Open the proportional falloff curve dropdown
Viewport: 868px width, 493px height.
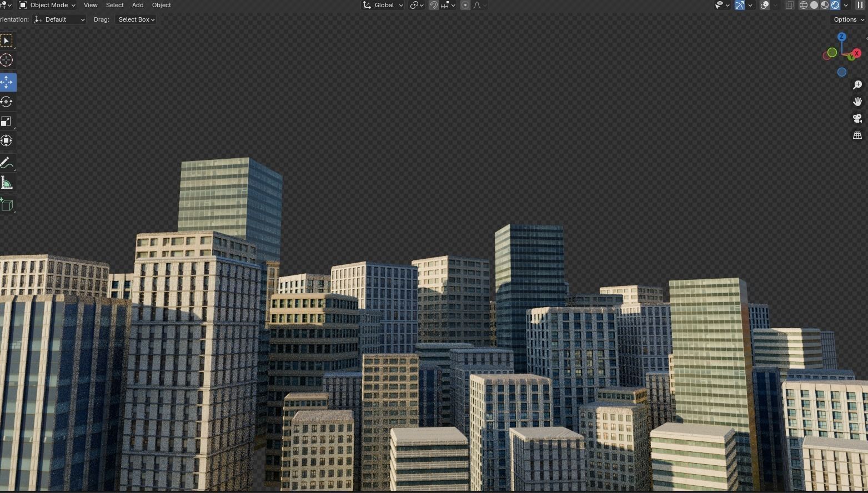[480, 5]
